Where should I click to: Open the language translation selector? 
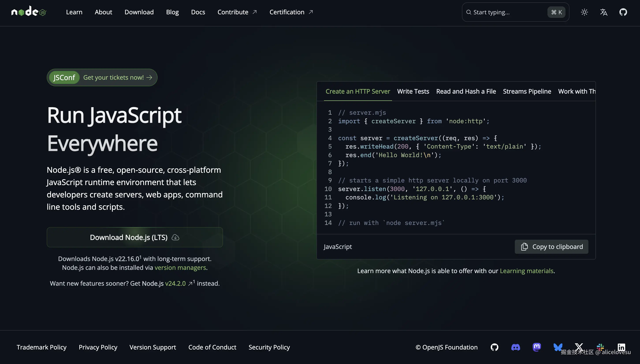(603, 12)
